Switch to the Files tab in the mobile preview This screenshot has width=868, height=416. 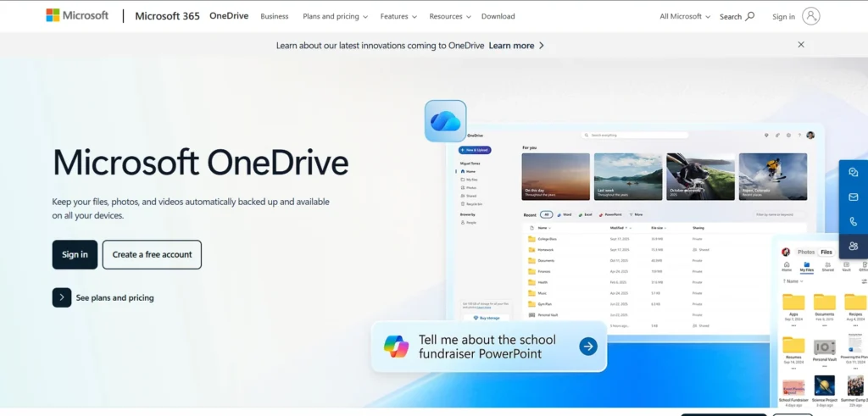click(x=826, y=252)
